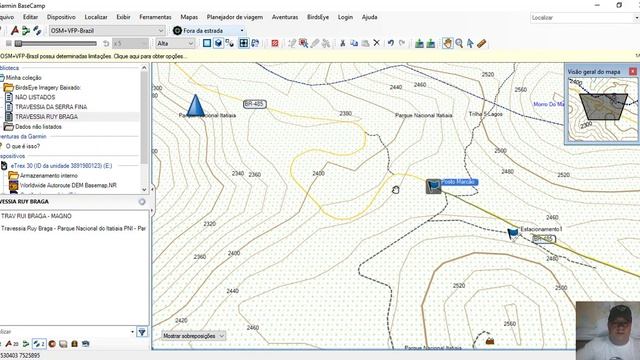Click the eTrex 30 device entry

[x=62, y=166]
